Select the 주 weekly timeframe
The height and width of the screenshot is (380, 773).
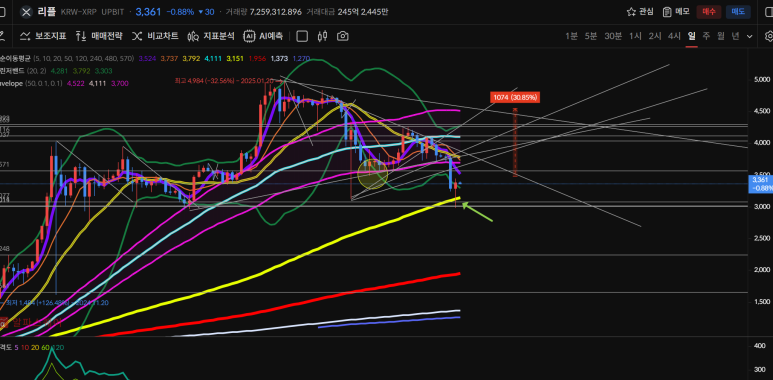pos(706,36)
